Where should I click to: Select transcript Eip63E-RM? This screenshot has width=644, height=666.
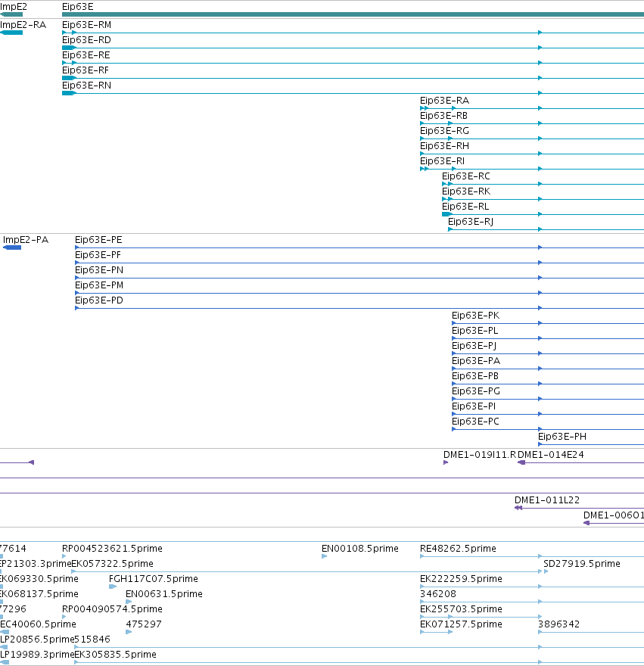point(87,25)
